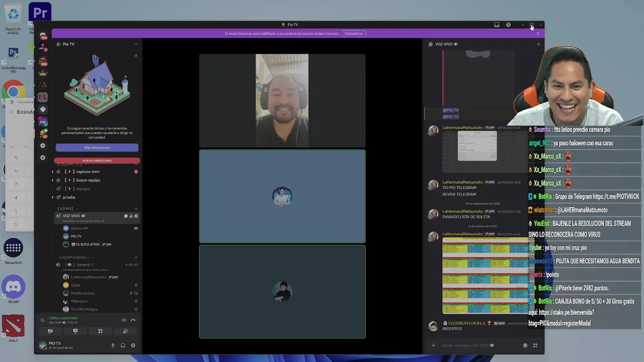Open busca-equipo channel
The image size is (644, 362).
click(97, 180)
